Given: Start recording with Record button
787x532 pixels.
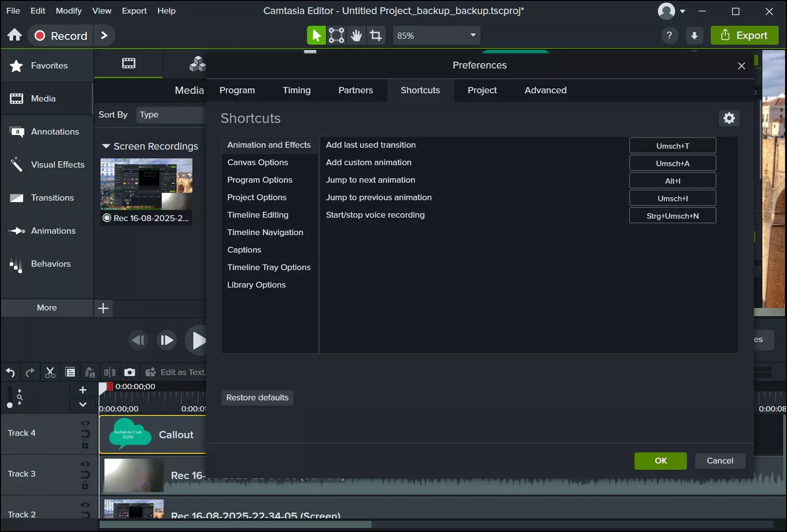Looking at the screenshot, I should pyautogui.click(x=62, y=35).
